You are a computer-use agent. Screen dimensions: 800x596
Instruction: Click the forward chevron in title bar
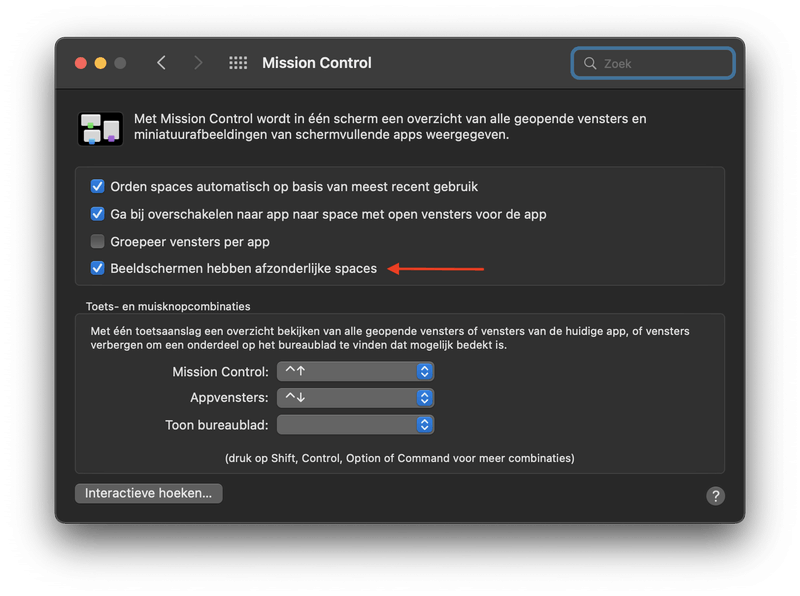point(198,63)
